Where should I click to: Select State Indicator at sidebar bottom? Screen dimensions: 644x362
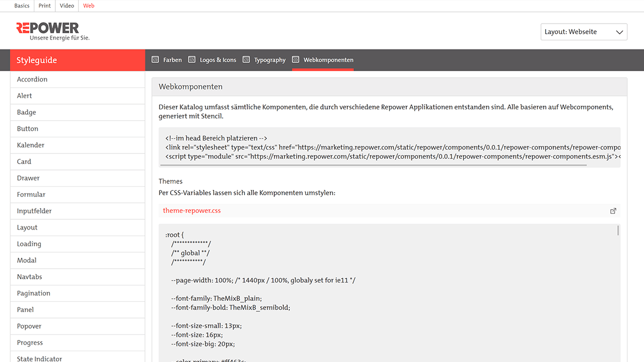(39, 358)
